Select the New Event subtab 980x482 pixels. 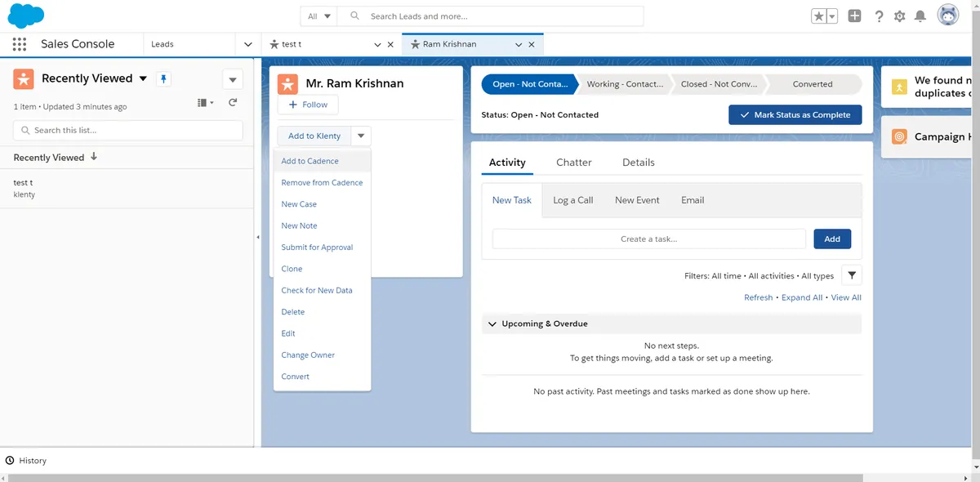637,200
